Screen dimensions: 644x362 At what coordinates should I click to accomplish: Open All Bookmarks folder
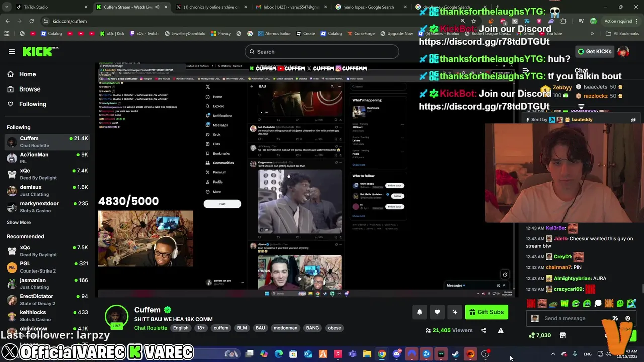(x=622, y=34)
